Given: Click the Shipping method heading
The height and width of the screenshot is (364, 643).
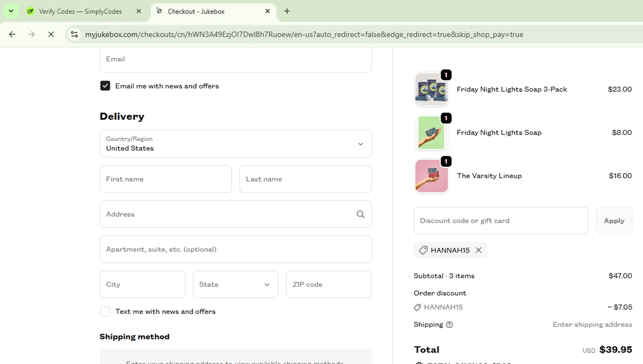Looking at the screenshot, I should (x=135, y=337).
